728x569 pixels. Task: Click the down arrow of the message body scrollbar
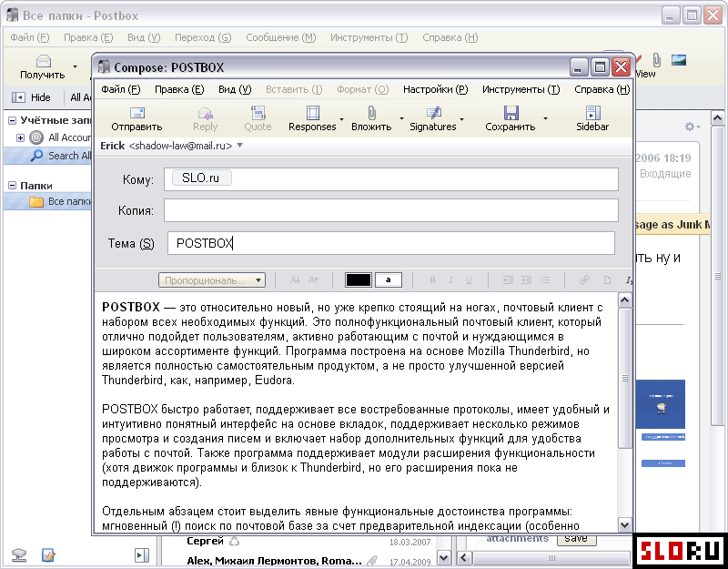(624, 525)
